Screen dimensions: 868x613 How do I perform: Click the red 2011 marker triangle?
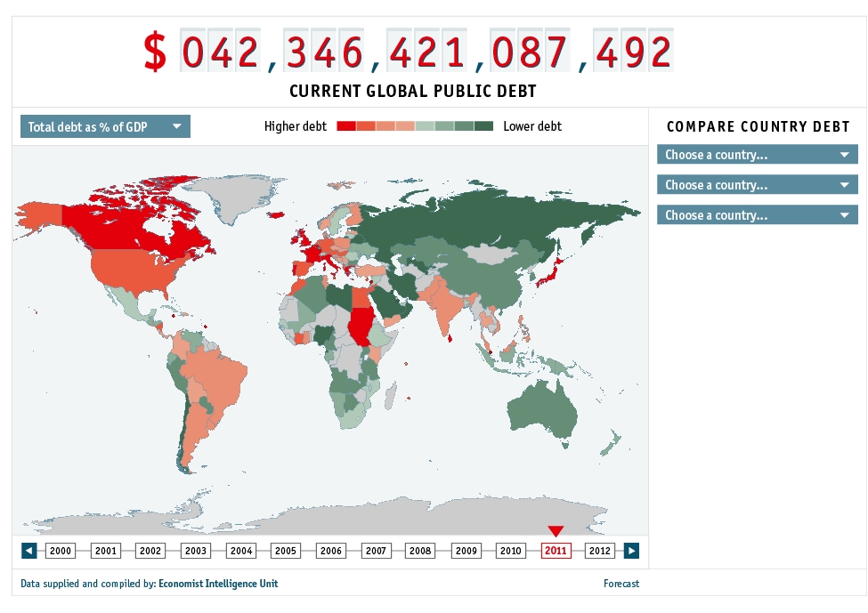[x=556, y=531]
